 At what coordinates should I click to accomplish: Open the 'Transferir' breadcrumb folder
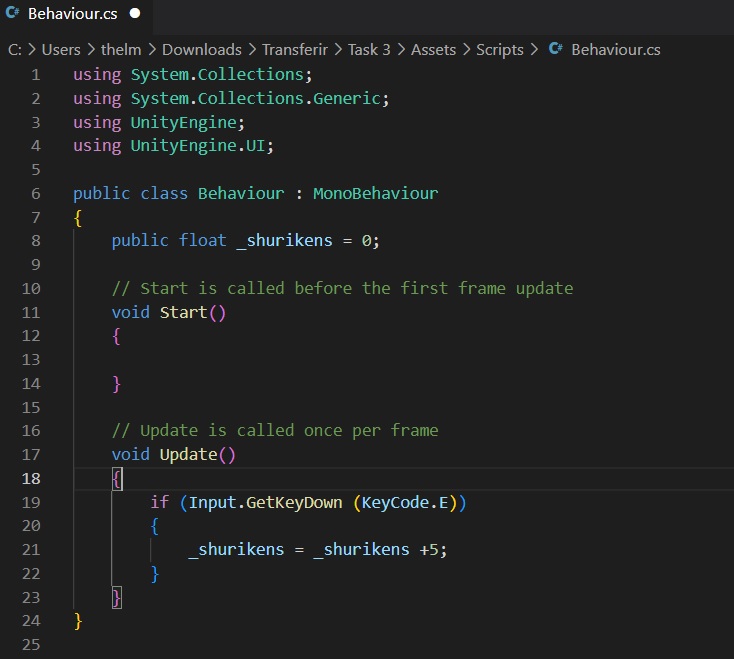(x=294, y=50)
